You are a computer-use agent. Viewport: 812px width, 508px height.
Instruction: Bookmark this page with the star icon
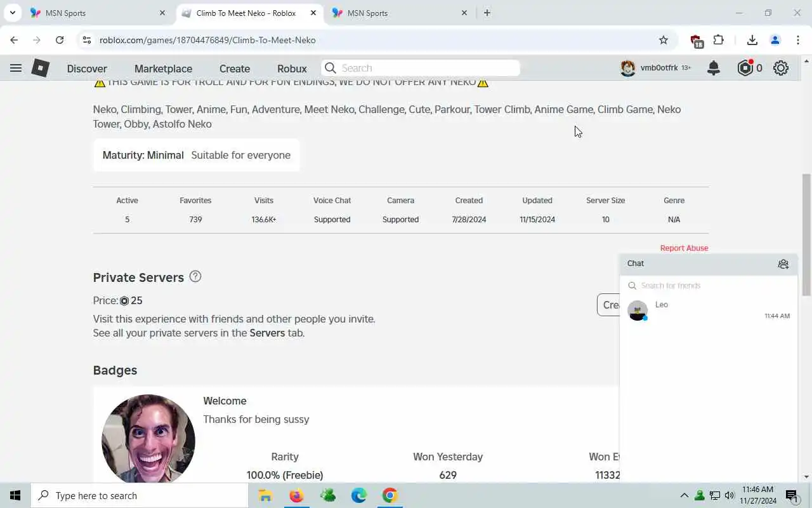[x=664, y=40]
